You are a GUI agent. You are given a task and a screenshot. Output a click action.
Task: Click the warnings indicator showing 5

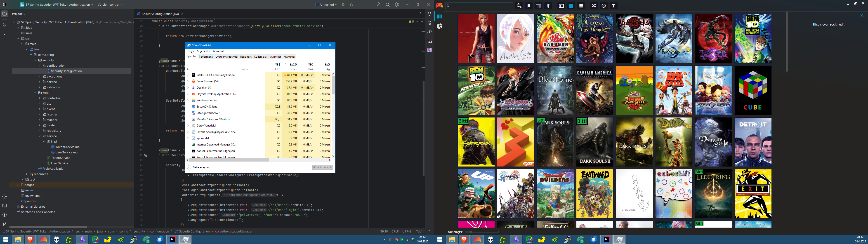(411, 21)
